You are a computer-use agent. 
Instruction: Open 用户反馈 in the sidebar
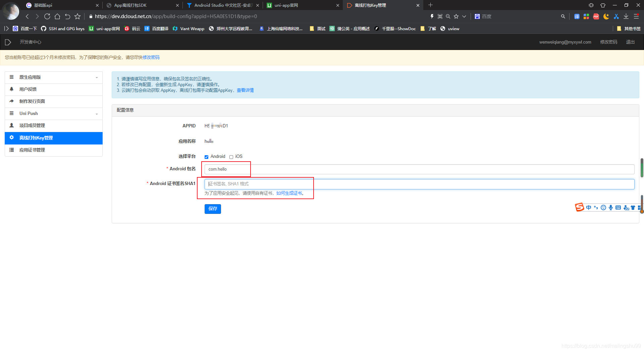[54, 90]
